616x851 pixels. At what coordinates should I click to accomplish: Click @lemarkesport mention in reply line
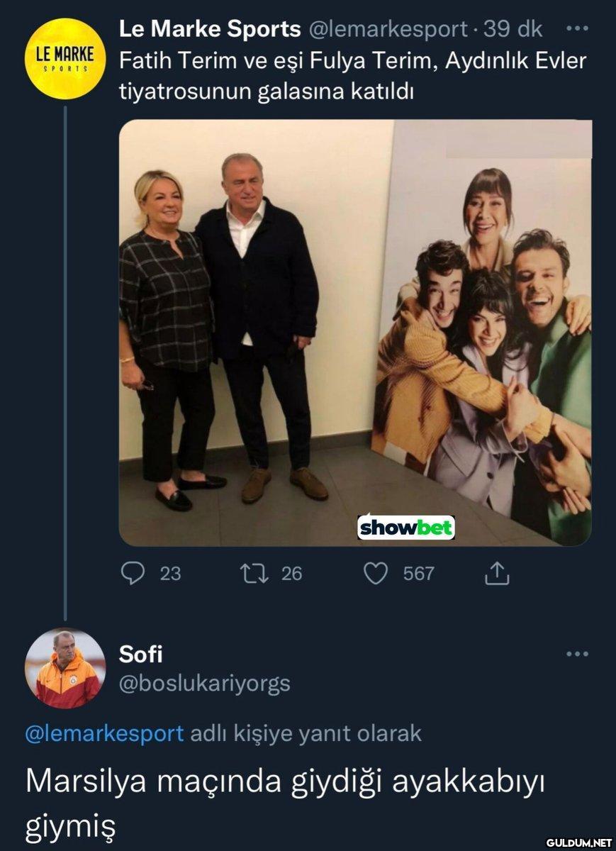point(104,733)
